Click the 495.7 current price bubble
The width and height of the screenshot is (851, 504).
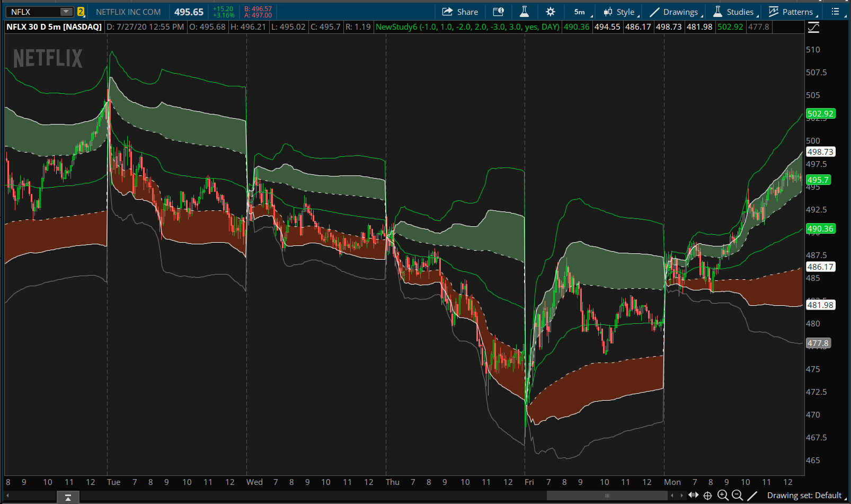[818, 180]
